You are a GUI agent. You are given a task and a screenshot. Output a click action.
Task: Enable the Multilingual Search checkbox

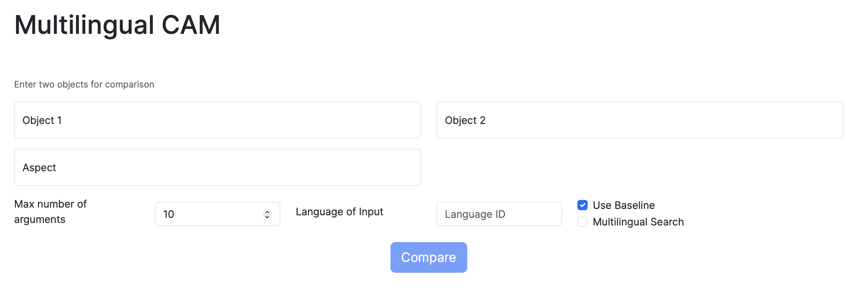(x=582, y=222)
